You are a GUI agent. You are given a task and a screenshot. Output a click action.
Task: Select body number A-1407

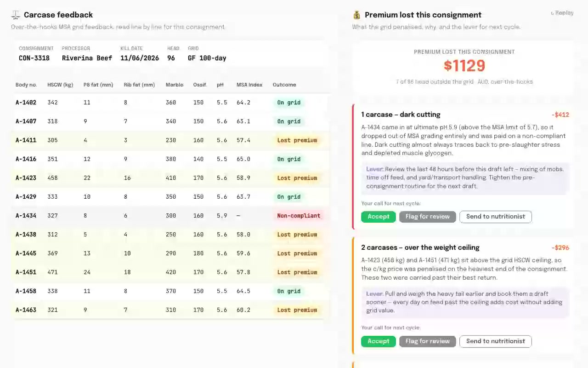pos(26,121)
